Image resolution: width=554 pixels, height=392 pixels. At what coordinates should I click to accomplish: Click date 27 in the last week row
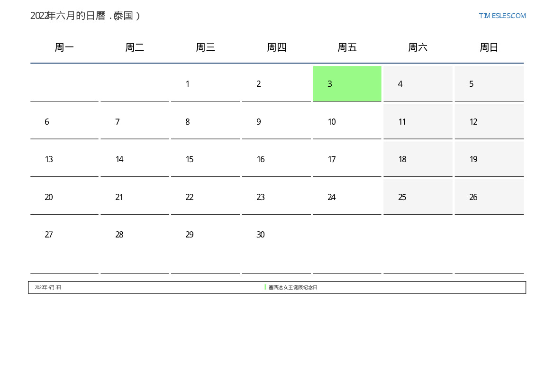[64, 235]
